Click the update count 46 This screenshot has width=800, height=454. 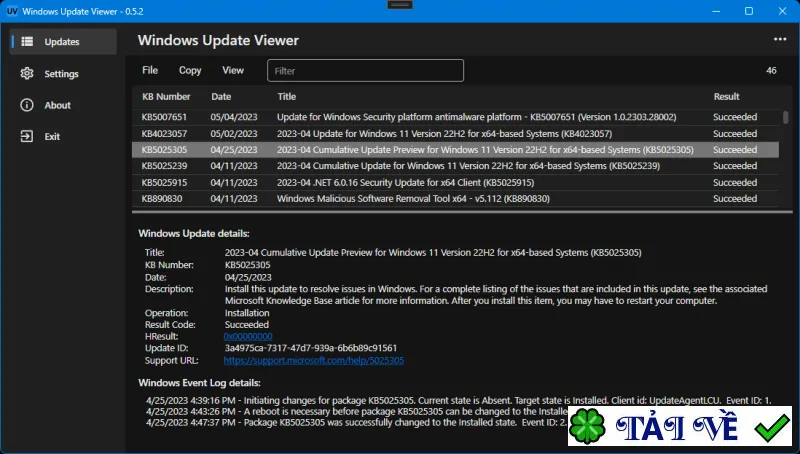tap(771, 70)
